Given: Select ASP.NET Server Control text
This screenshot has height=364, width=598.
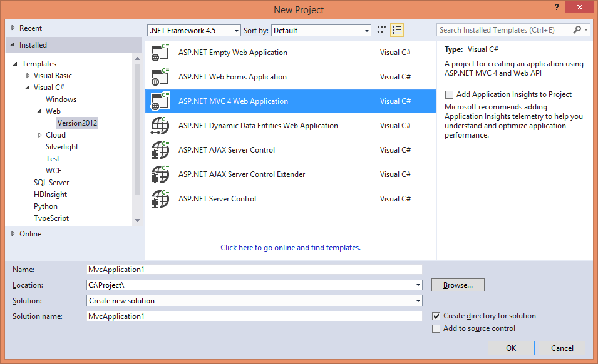Looking at the screenshot, I should [x=217, y=199].
